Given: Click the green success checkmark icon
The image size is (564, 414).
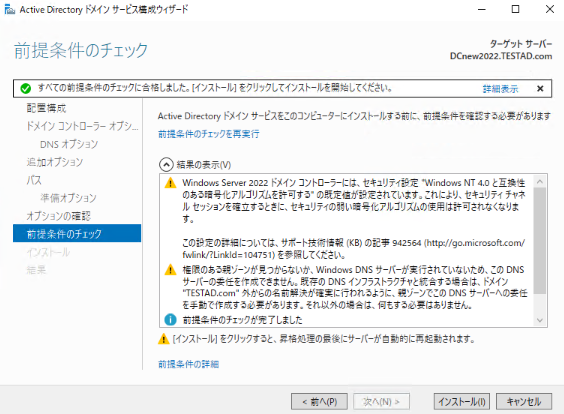Looking at the screenshot, I should (x=26, y=88).
